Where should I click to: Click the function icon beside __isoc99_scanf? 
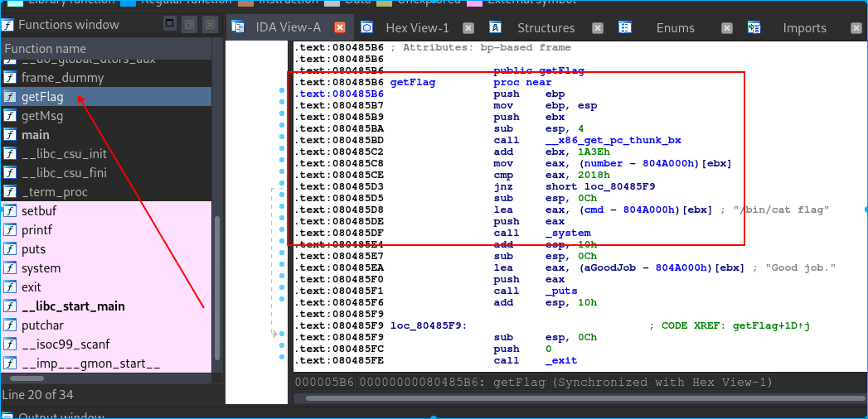pos(9,344)
